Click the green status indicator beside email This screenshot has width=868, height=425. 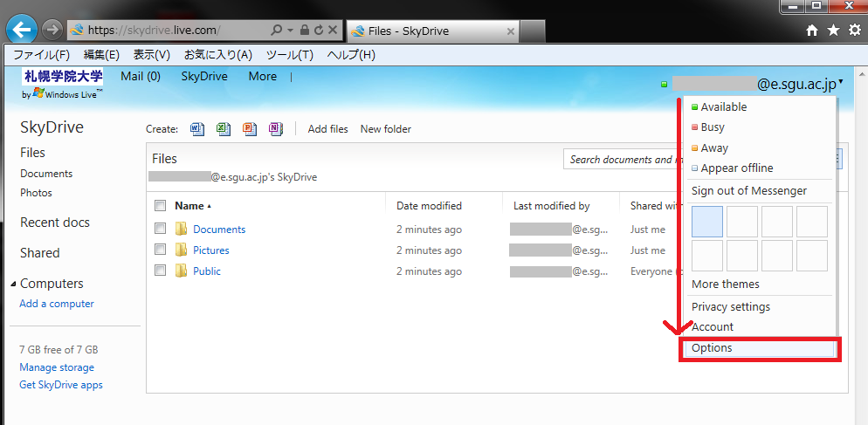[x=665, y=85]
